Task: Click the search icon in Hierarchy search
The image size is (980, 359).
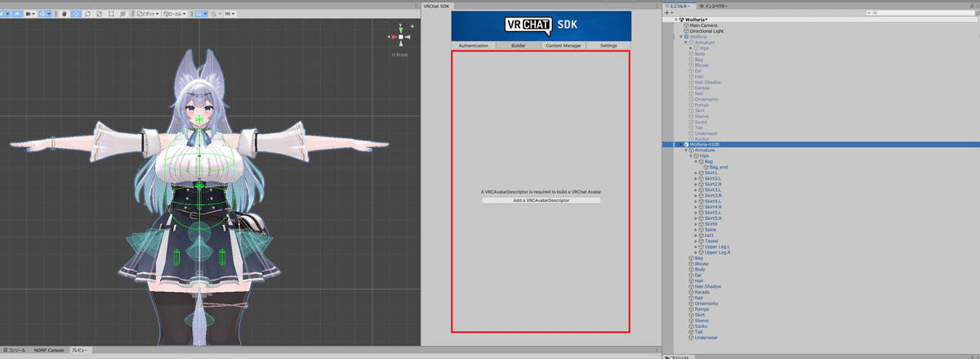Action: pos(868,13)
